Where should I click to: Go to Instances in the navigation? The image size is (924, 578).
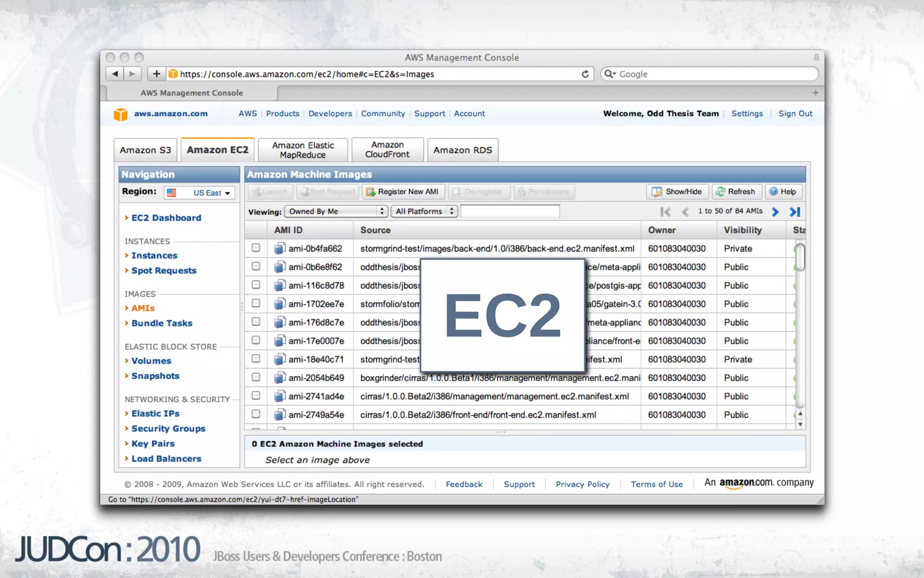click(154, 256)
